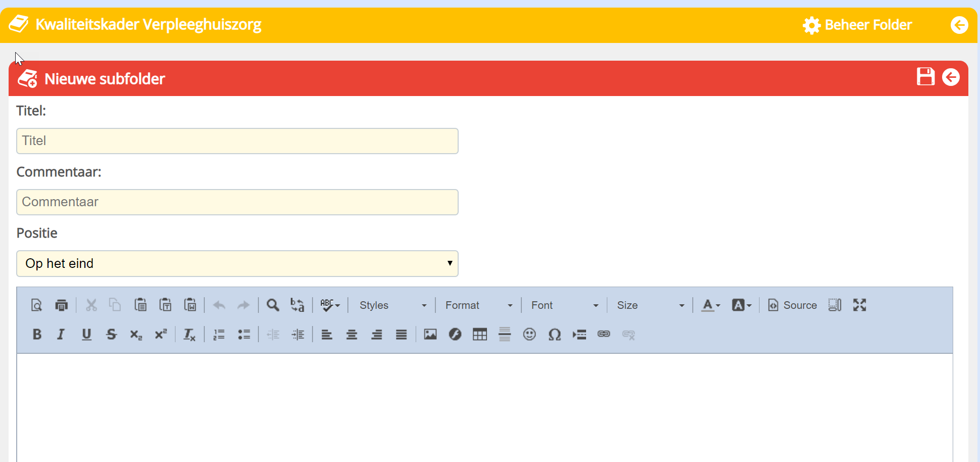This screenshot has height=462, width=980.
Task: Click the Replace icon
Action: (297, 305)
